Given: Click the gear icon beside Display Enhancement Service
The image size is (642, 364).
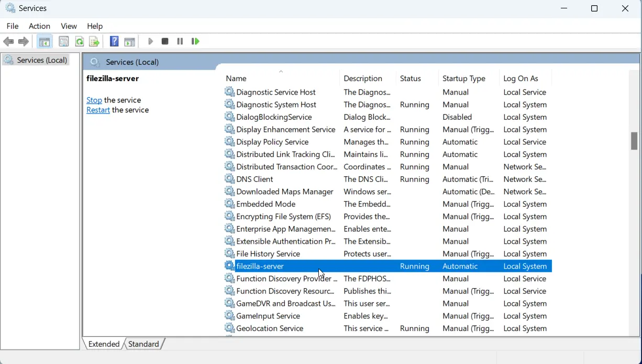Looking at the screenshot, I should [x=229, y=129].
